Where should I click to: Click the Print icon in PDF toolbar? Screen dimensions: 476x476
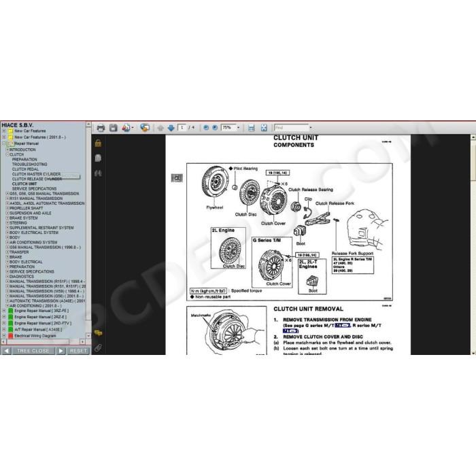(101, 128)
